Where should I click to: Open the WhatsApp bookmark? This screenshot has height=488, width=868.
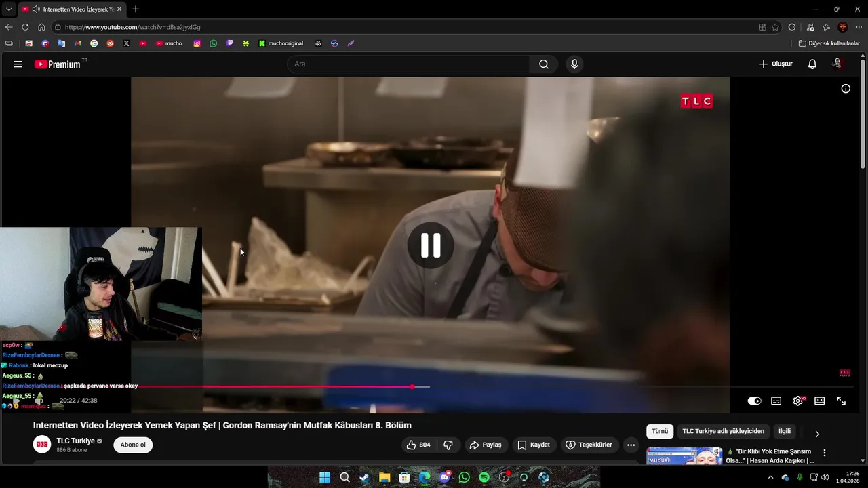[213, 43]
